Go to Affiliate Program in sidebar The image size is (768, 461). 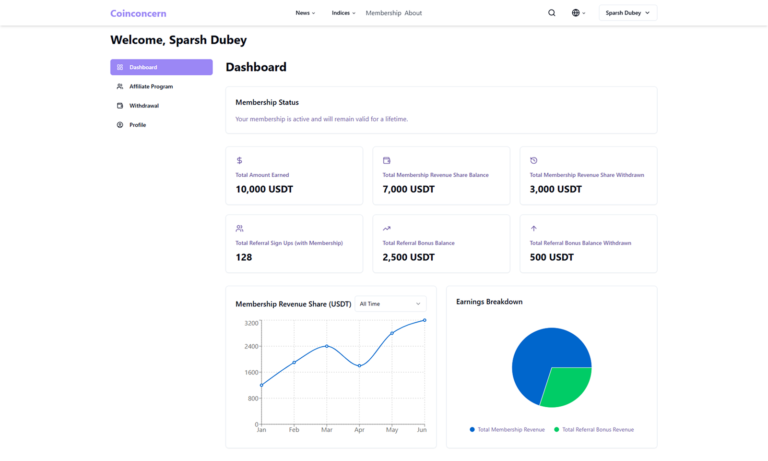pyautogui.click(x=150, y=87)
